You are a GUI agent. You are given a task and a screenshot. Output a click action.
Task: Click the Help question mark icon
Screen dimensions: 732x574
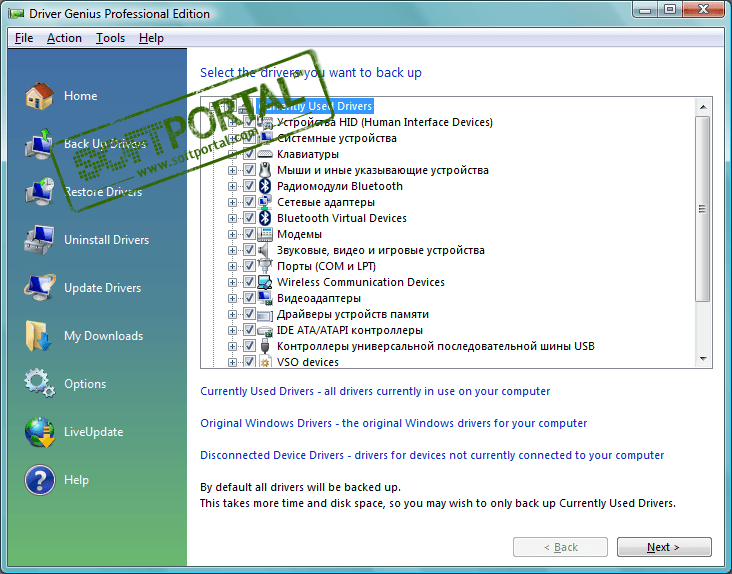tap(39, 480)
